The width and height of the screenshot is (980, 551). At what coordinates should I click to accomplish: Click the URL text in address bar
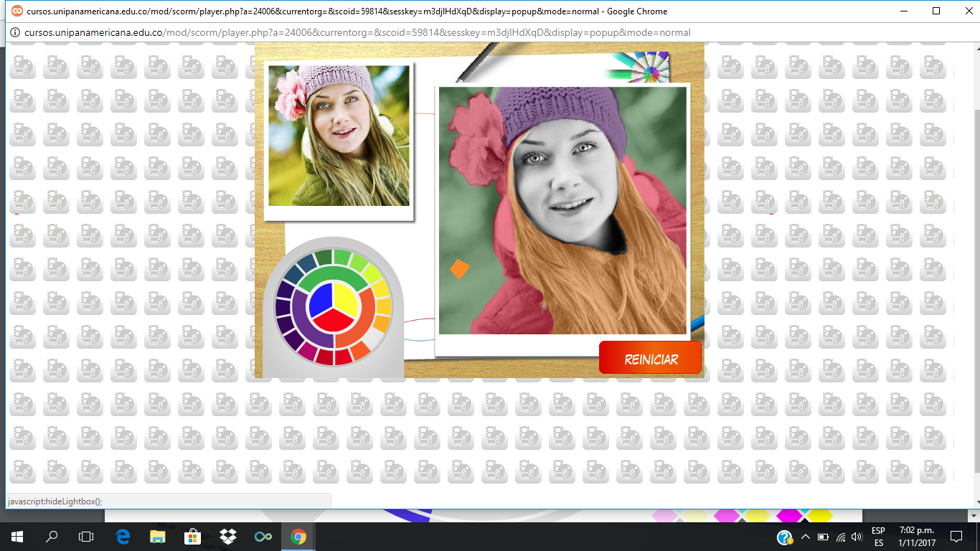click(357, 32)
